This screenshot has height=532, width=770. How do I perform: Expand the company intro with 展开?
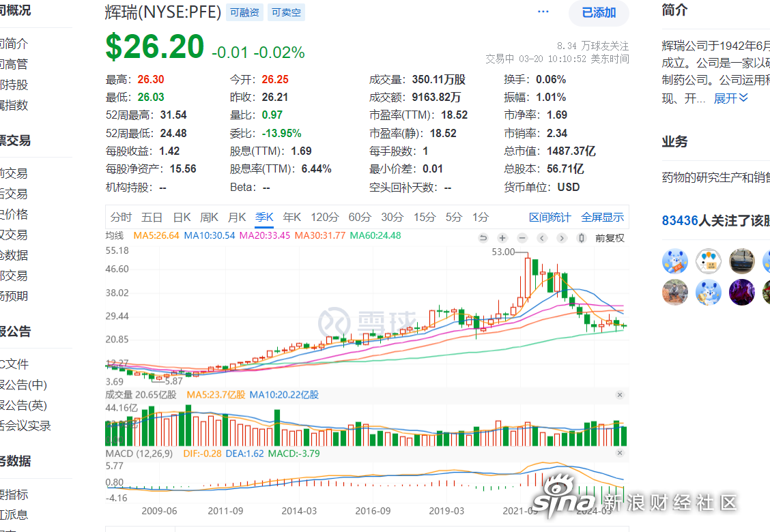pos(730,98)
